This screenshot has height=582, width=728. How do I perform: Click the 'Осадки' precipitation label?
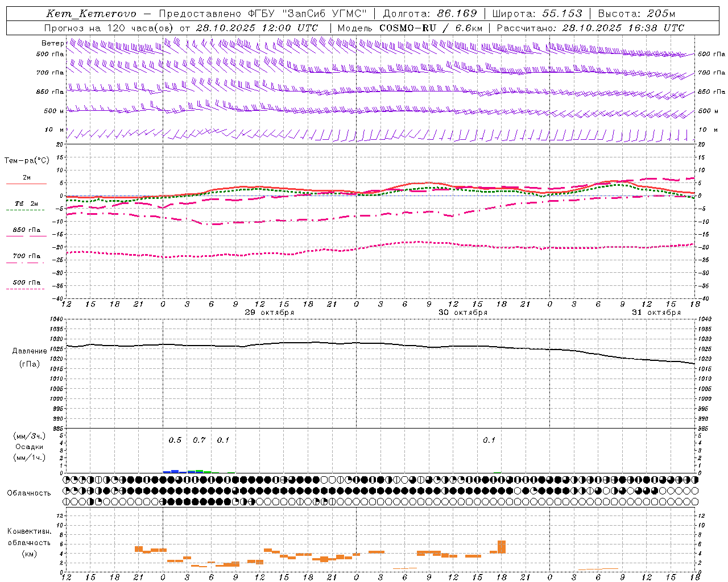(30, 447)
